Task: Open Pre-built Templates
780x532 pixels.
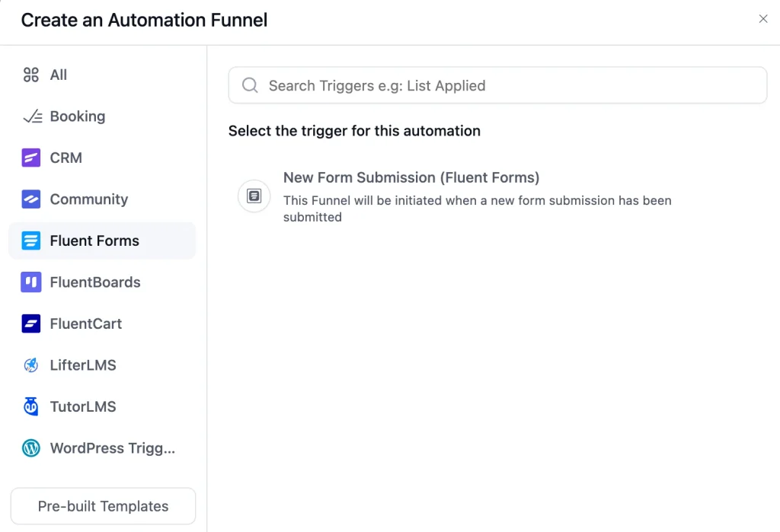Action: (103, 505)
